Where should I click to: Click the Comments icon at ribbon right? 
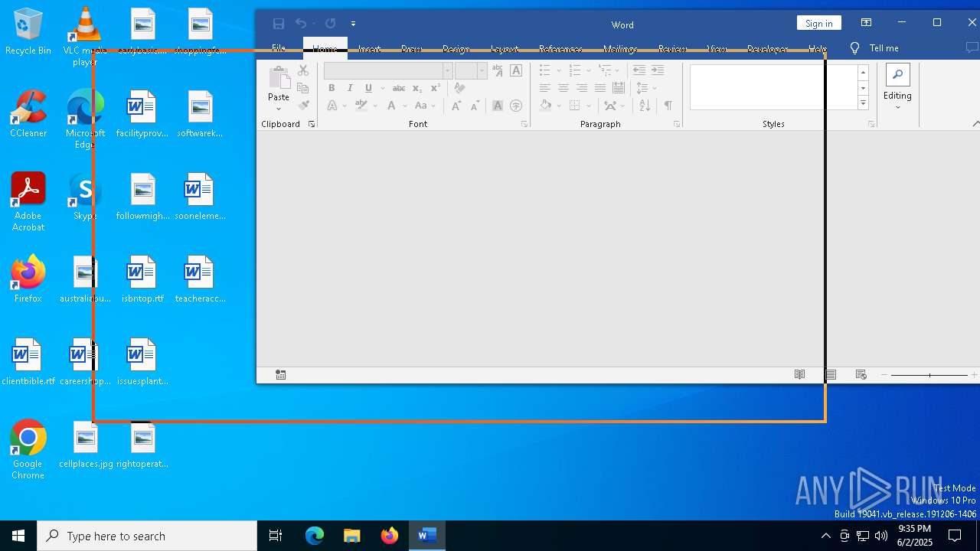click(972, 48)
